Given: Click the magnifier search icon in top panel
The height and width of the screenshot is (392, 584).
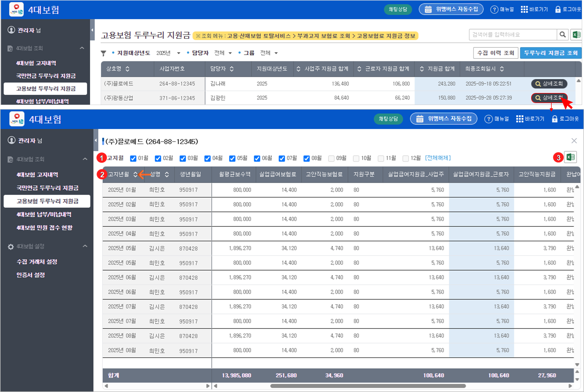Looking at the screenshot, I should 563,35.
